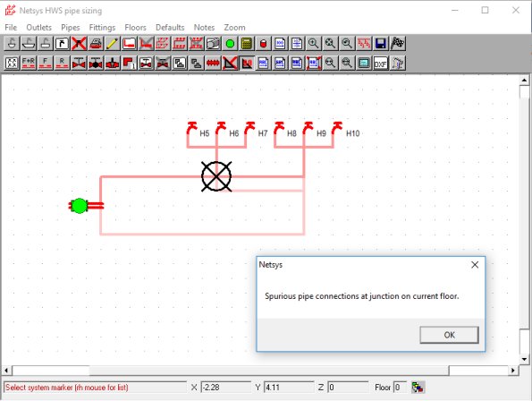Screen dimensions: 532x401
Task: Click OK in the Netsys dialog
Action: point(449,335)
